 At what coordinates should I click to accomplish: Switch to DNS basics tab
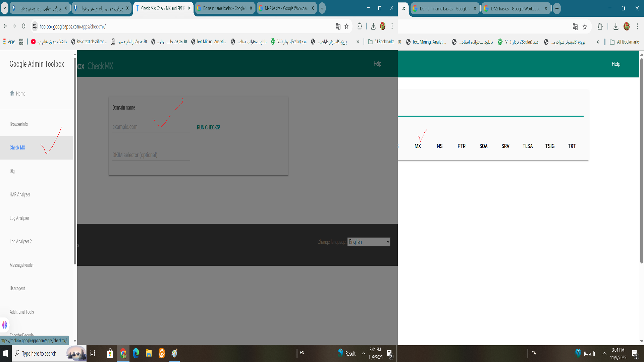286,8
